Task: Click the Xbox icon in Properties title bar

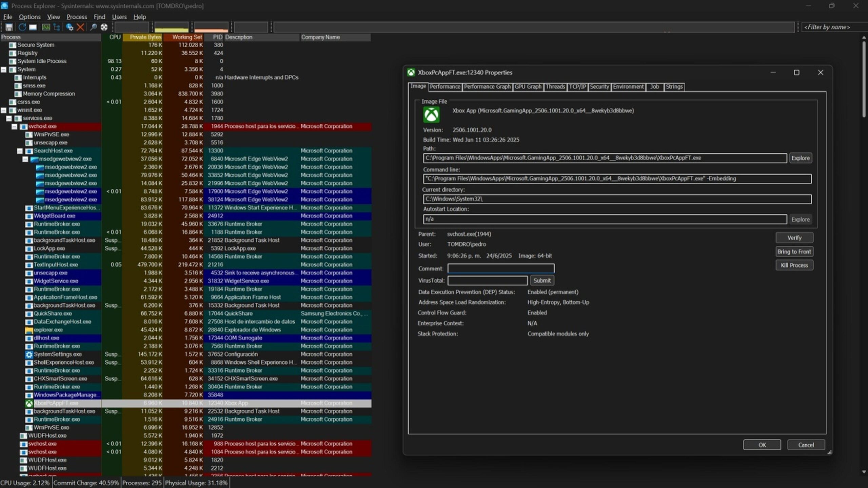Action: click(411, 72)
